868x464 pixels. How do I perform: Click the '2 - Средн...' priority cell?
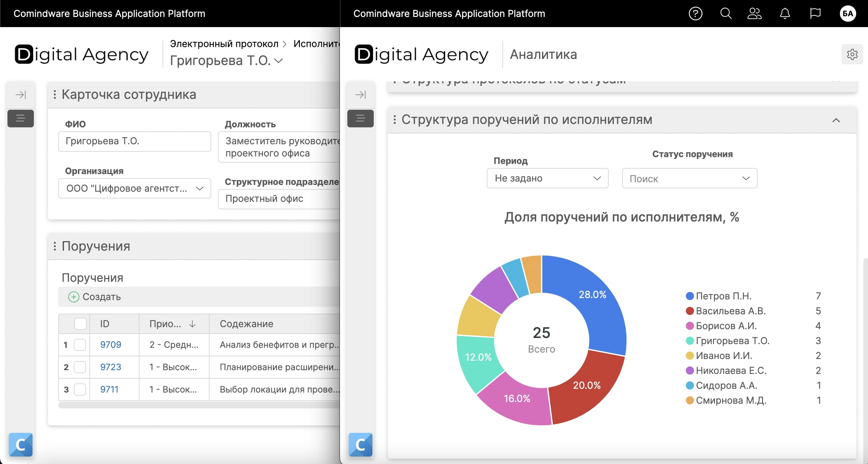coord(174,345)
